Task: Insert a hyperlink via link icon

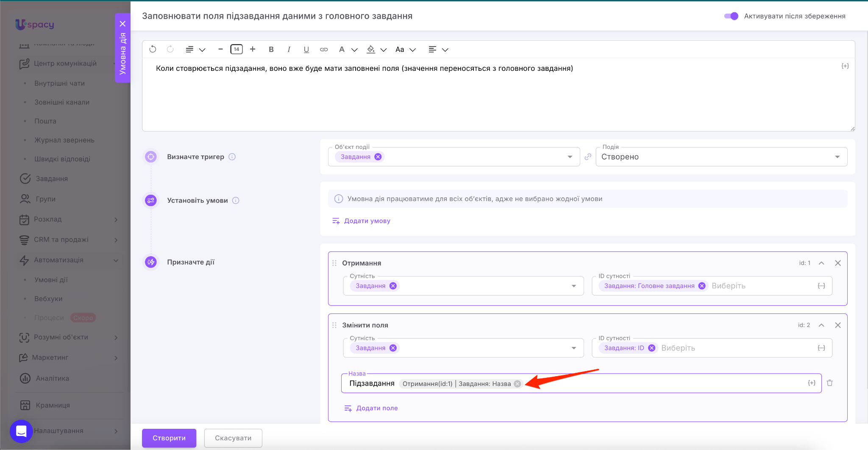Action: [324, 49]
